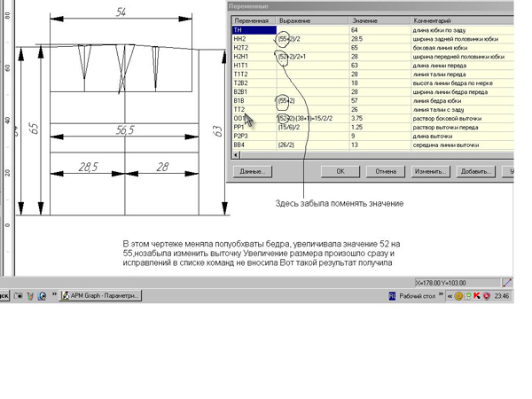532x399 pixels.
Task: Select the TT2 variable row
Action: coord(373,109)
